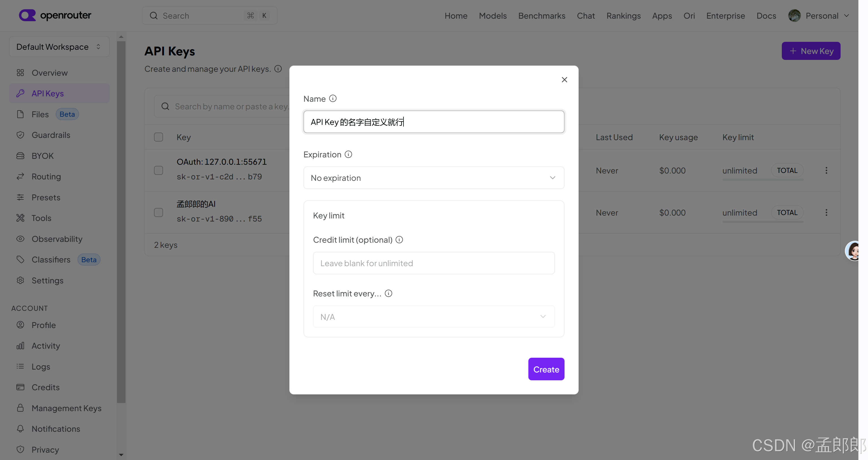This screenshot has height=460, width=868.
Task: Click the Privacy shield icon
Action: point(20,450)
